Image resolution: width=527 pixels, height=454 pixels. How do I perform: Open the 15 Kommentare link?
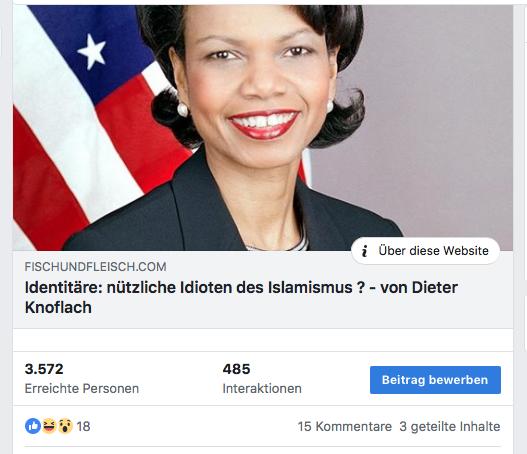[344, 426]
